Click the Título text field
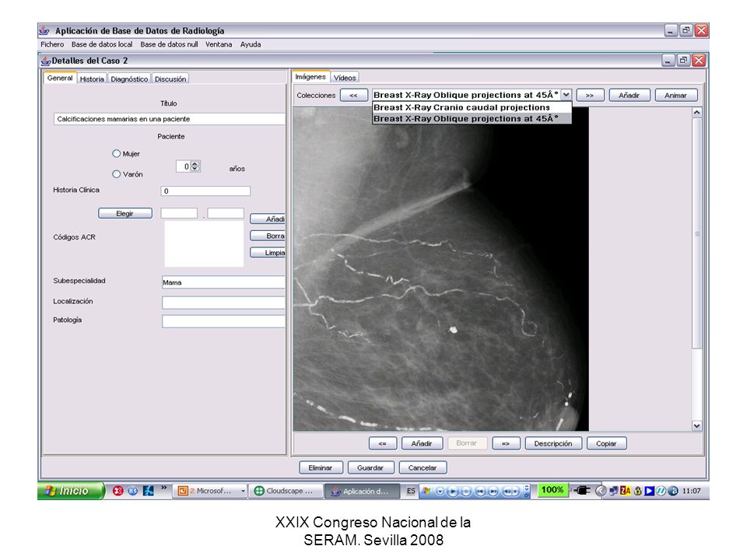Viewport: 747px width, 560px height. pyautogui.click(x=170, y=119)
